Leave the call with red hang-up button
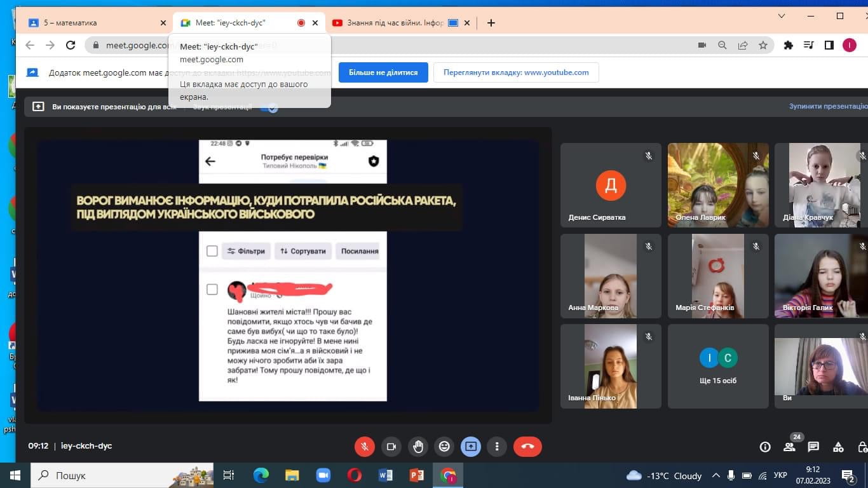Screen dimensions: 868x488 527,446
